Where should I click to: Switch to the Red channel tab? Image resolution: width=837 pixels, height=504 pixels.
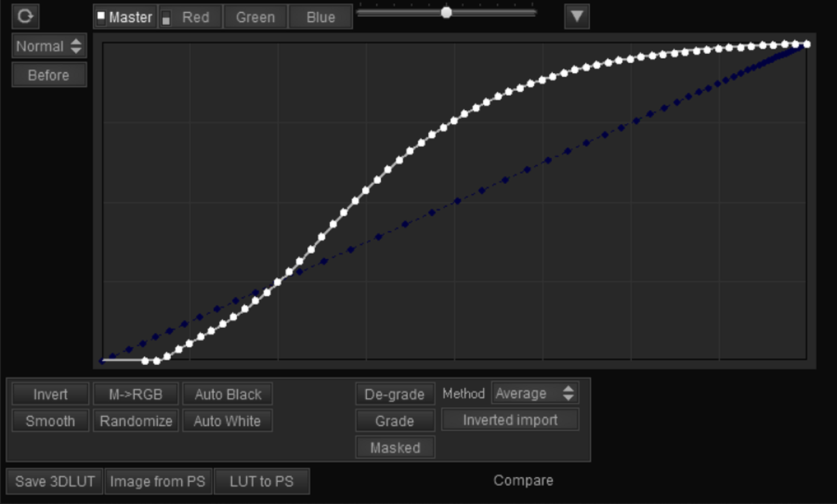click(190, 18)
